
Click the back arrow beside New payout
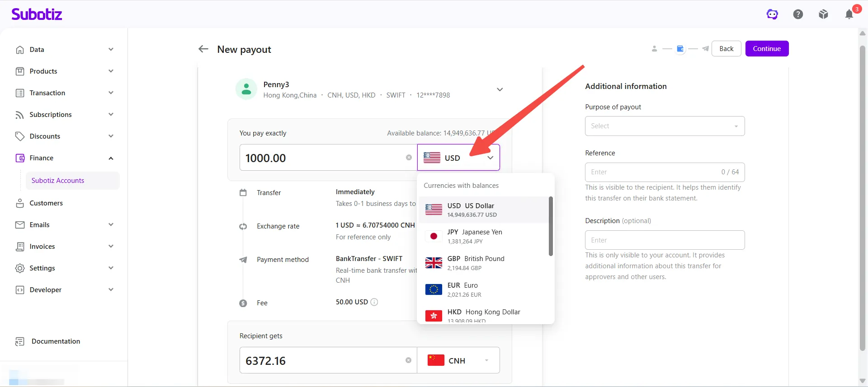(203, 49)
